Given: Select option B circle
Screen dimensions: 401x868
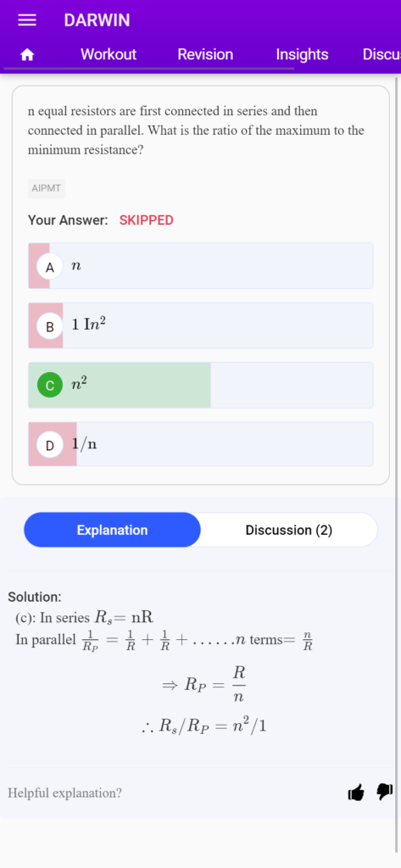Looking at the screenshot, I should (50, 326).
